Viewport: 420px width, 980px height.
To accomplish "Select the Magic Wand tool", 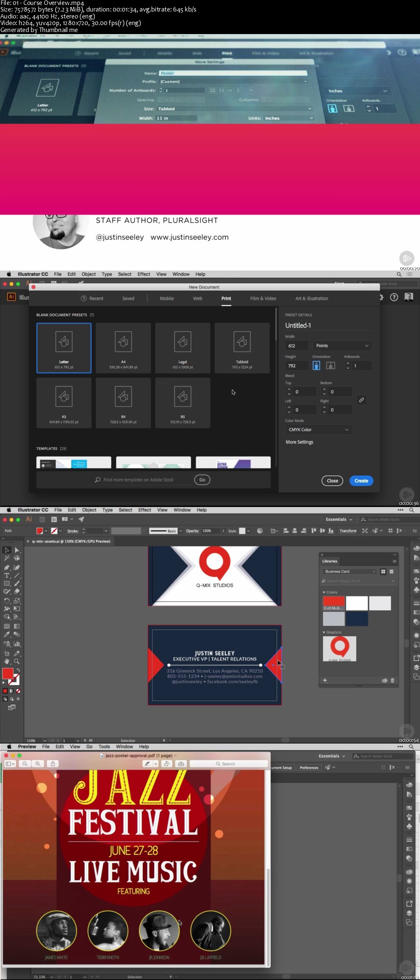I will click(7, 558).
